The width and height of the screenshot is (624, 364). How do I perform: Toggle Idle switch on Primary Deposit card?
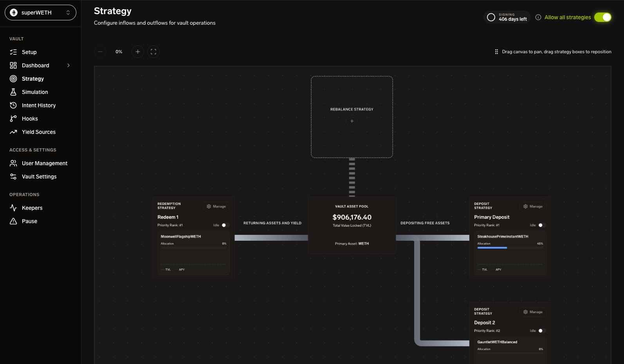click(x=542, y=225)
